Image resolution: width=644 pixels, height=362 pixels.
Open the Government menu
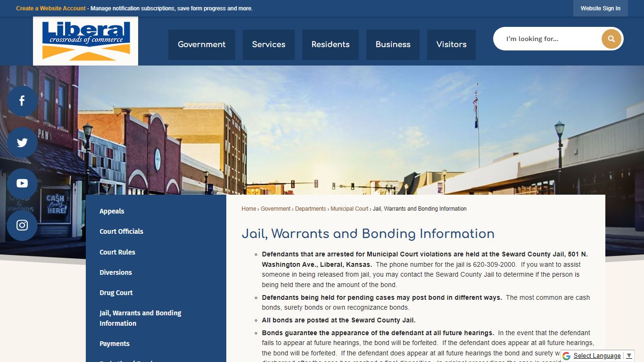coord(202,44)
